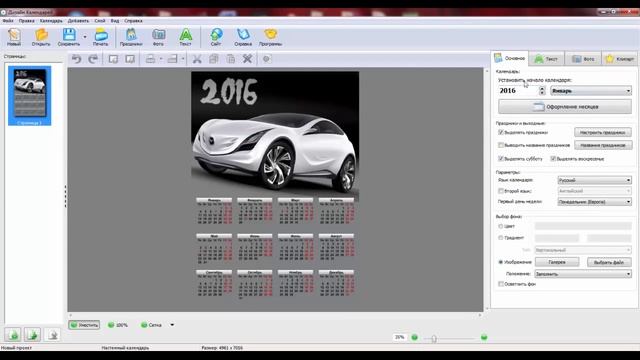This screenshot has width=640, height=360.
Task: Open Положение dropdown showing Заполнить
Action: pyautogui.click(x=583, y=274)
